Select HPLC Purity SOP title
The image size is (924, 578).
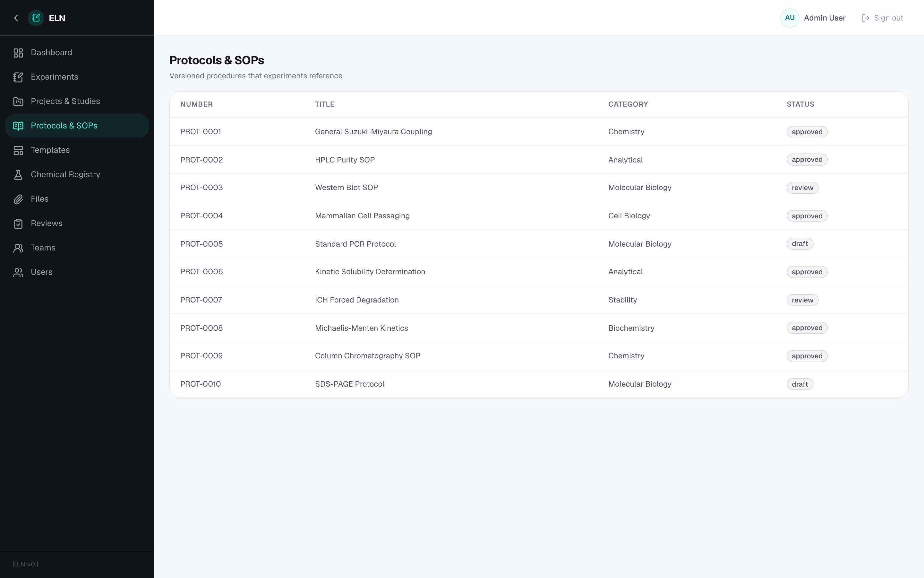coord(344,160)
